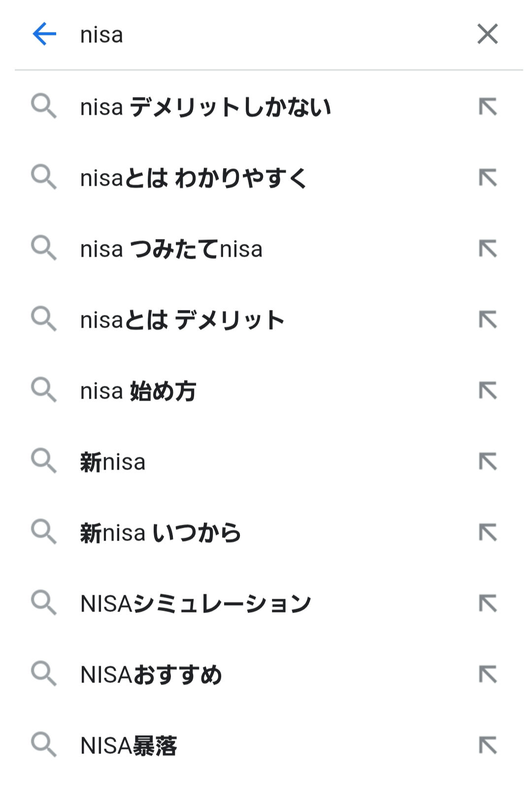This screenshot has width=532, height=786.
Task: Insert 'nisaとは デメリット' using arrow icon
Action: pos(488,320)
